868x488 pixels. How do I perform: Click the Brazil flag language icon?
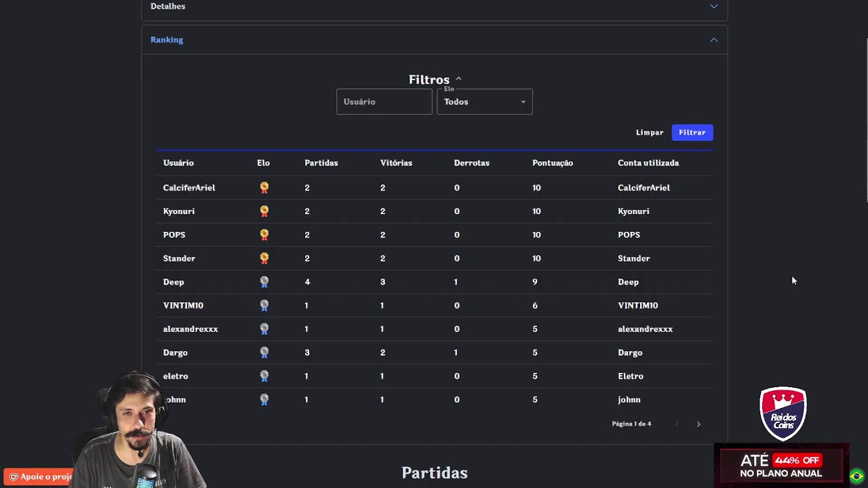(x=856, y=476)
